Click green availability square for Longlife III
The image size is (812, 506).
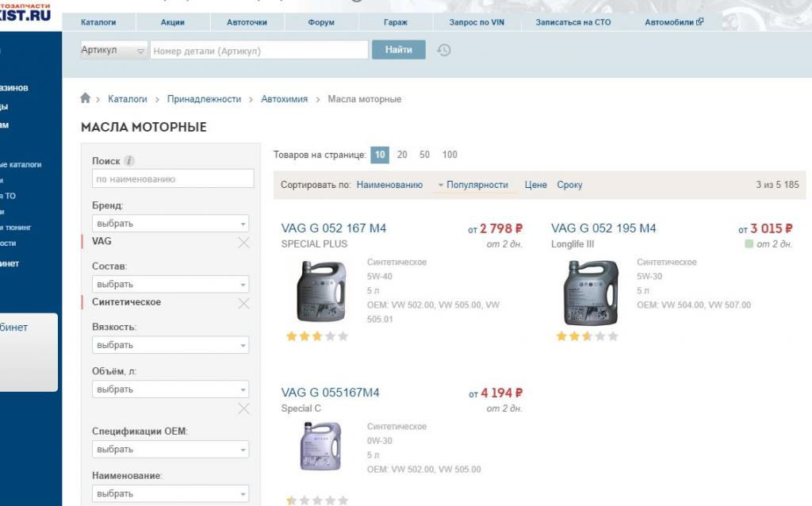(749, 244)
